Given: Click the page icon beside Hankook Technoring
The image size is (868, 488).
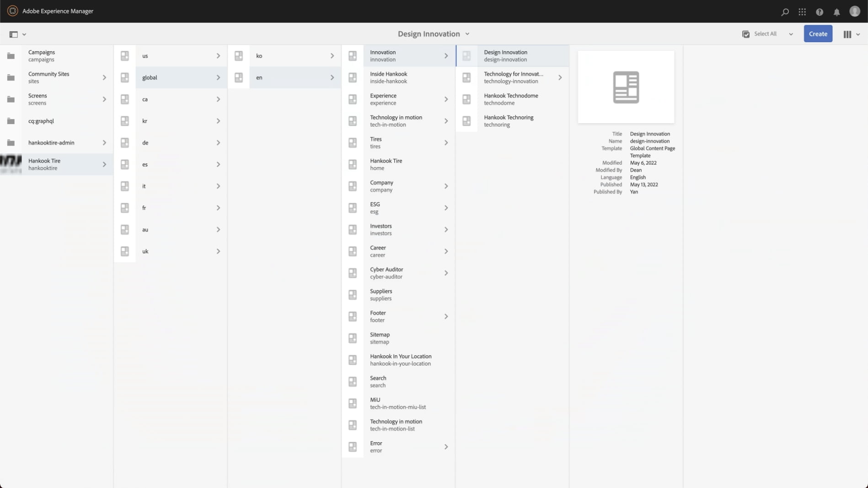Looking at the screenshot, I should [x=466, y=121].
